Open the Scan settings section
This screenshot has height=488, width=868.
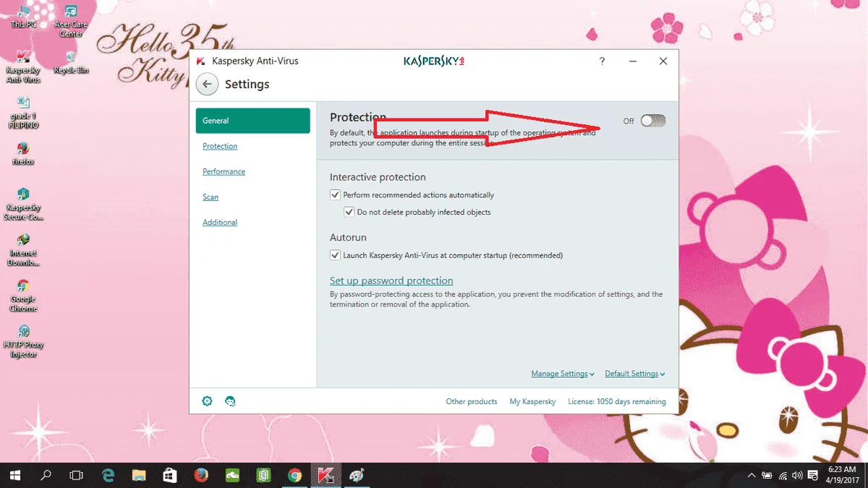point(210,197)
